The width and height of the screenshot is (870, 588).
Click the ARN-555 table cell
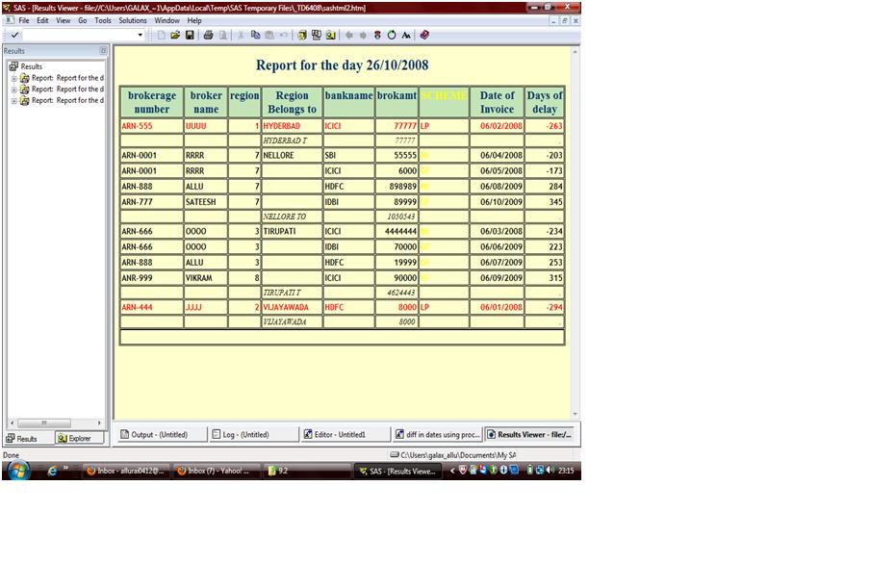coord(151,126)
